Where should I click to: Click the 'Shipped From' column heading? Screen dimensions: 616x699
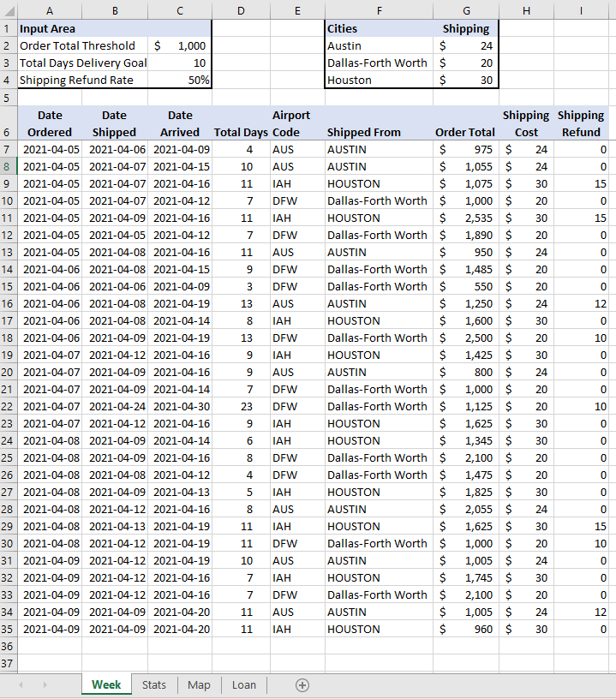(x=379, y=123)
